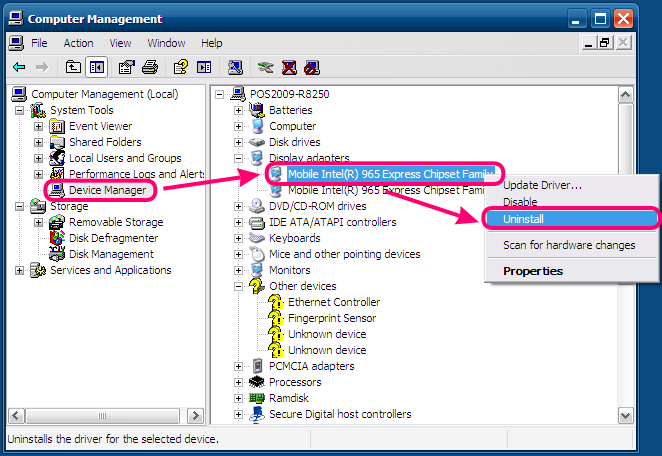Click the Back arrow in the toolbar
Viewport: 662px width, 456px height.
19,67
